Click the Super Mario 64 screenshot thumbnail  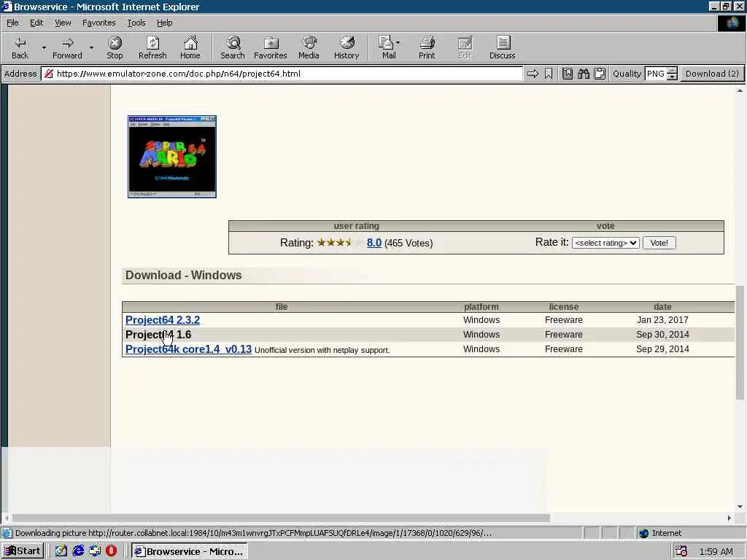point(172,156)
